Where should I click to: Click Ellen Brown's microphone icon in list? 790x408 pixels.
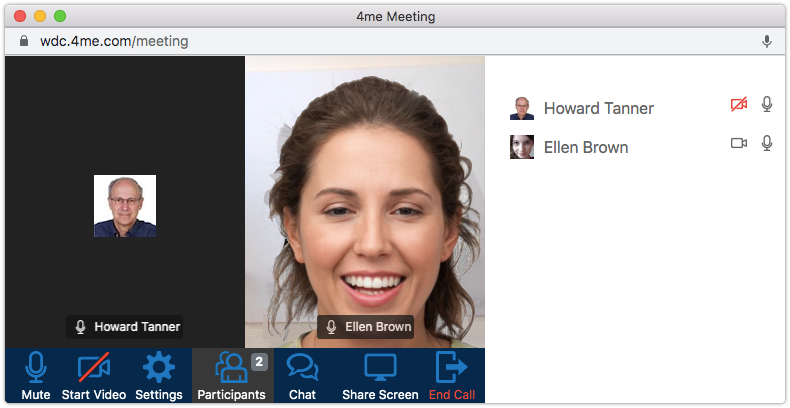coord(767,144)
